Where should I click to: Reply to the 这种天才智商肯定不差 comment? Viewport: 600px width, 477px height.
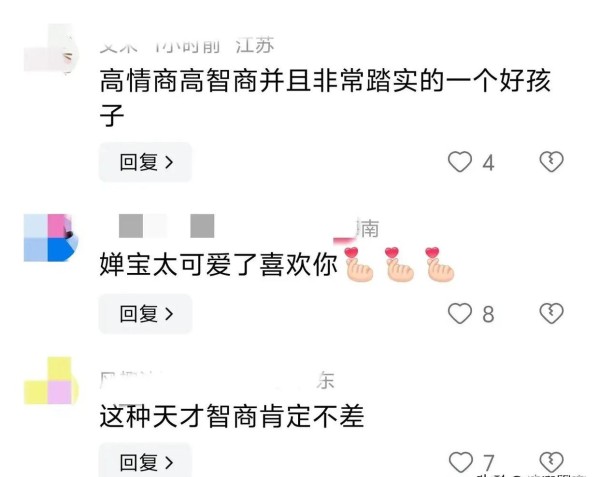tap(145, 461)
